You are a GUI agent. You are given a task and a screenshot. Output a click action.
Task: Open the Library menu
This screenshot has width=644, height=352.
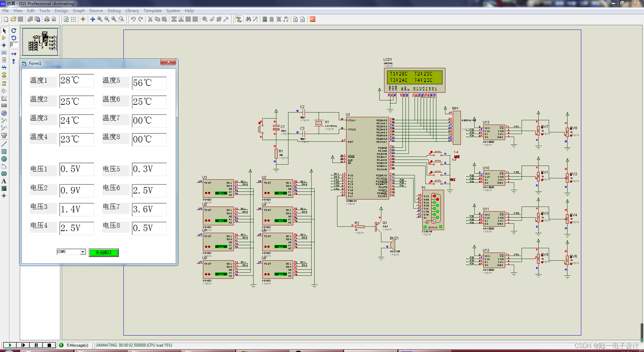[x=132, y=11]
